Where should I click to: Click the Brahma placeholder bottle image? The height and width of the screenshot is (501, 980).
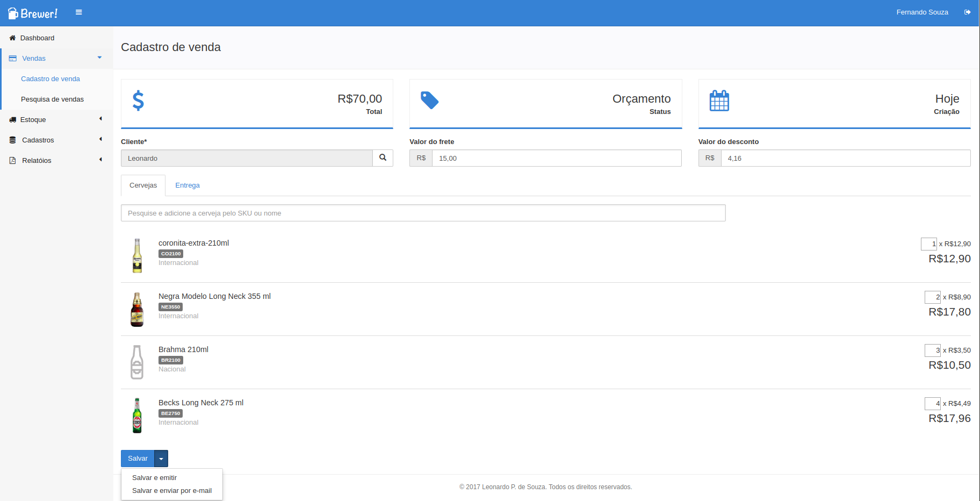(x=138, y=362)
